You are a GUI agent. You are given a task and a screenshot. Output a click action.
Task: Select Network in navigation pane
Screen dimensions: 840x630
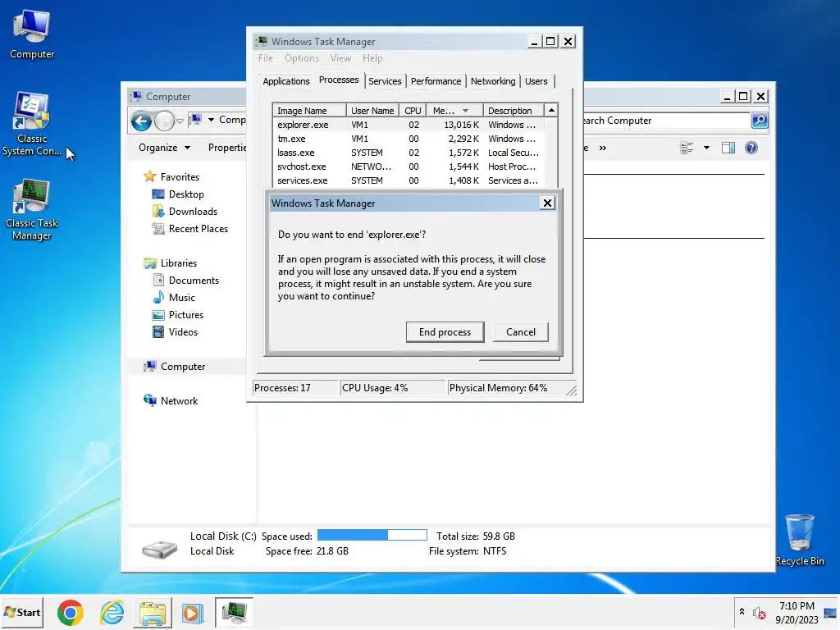179,400
